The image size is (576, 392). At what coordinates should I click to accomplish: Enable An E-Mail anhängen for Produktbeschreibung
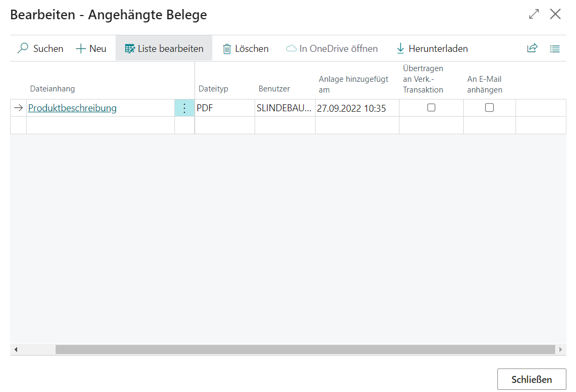(489, 107)
